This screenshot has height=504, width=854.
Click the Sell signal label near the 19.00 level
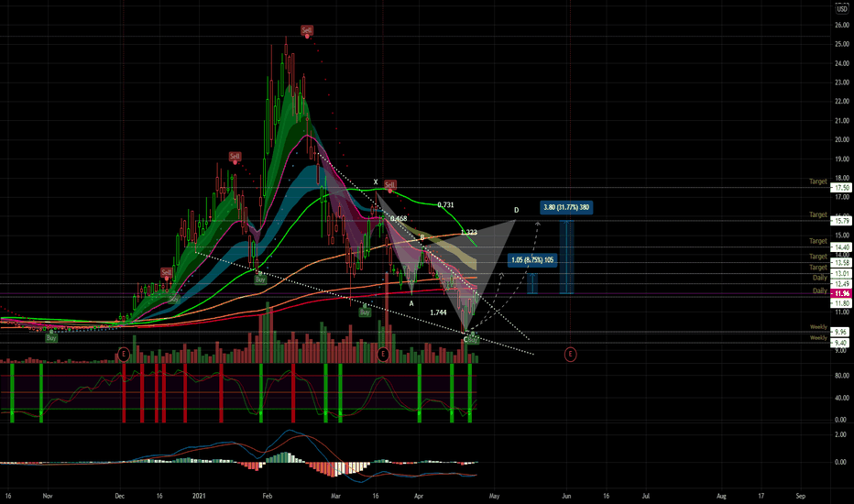point(235,157)
